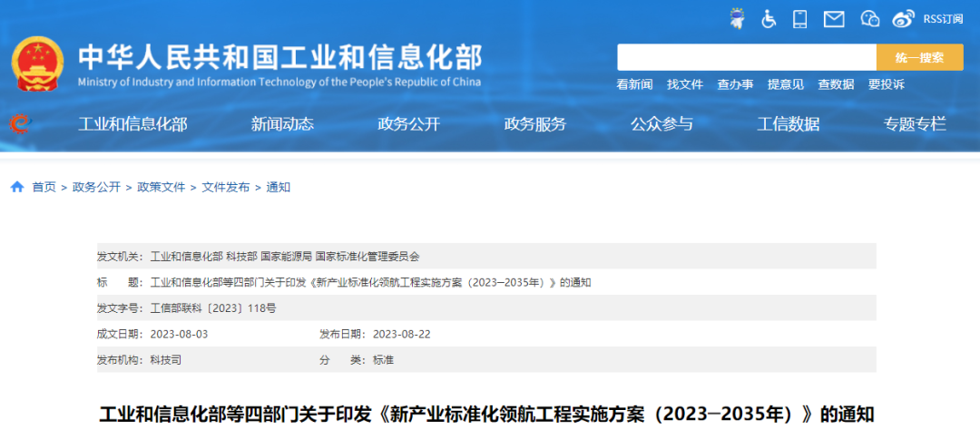Click the WeChat icon
The image size is (980, 439).
tap(869, 19)
